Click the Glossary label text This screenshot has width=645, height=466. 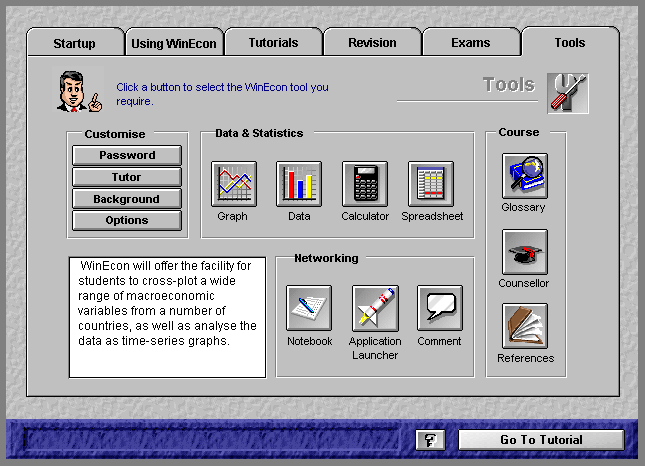tap(523, 207)
